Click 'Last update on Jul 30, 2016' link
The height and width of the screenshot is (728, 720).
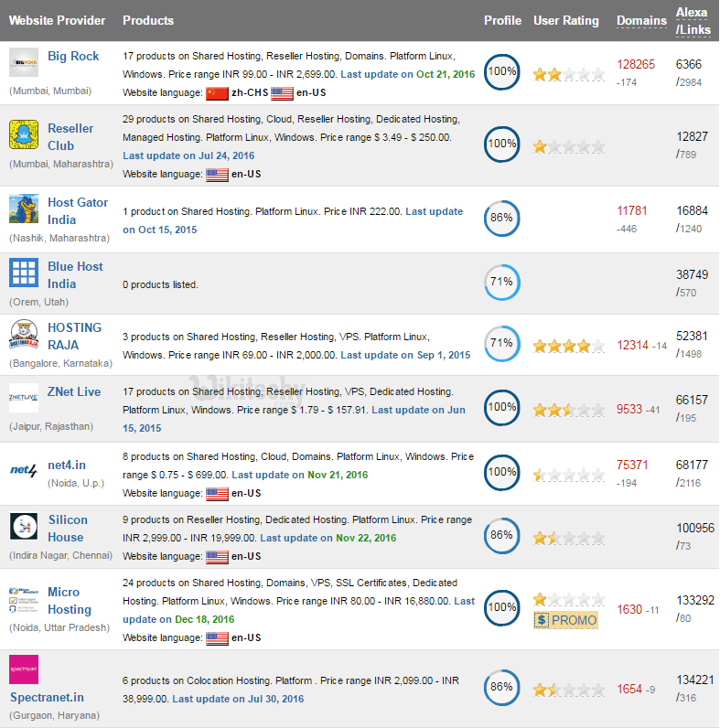[x=238, y=700]
